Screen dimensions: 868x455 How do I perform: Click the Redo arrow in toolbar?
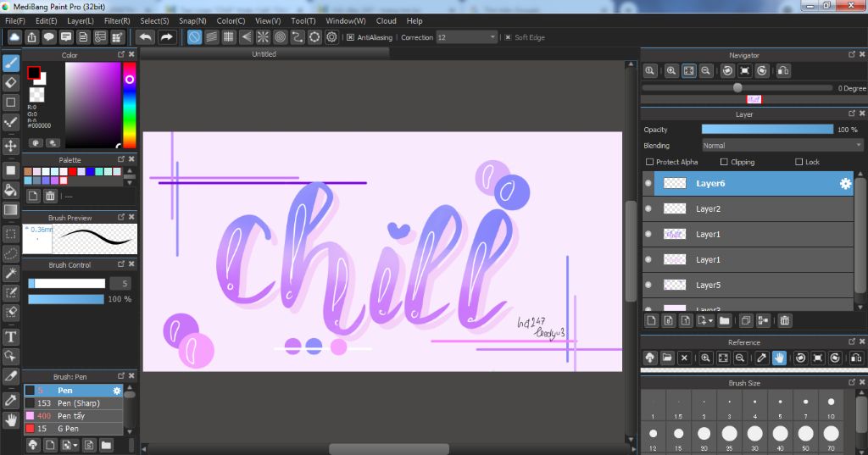point(166,37)
